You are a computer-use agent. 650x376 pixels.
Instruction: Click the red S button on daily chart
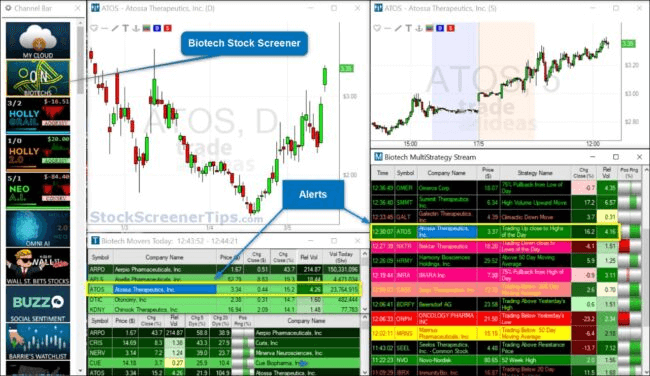(x=167, y=28)
